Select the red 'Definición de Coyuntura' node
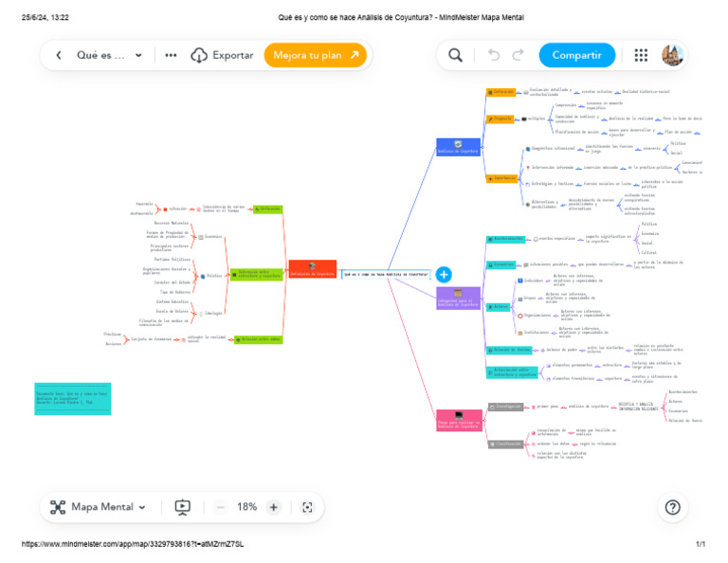The height and width of the screenshot is (563, 728). tap(313, 269)
